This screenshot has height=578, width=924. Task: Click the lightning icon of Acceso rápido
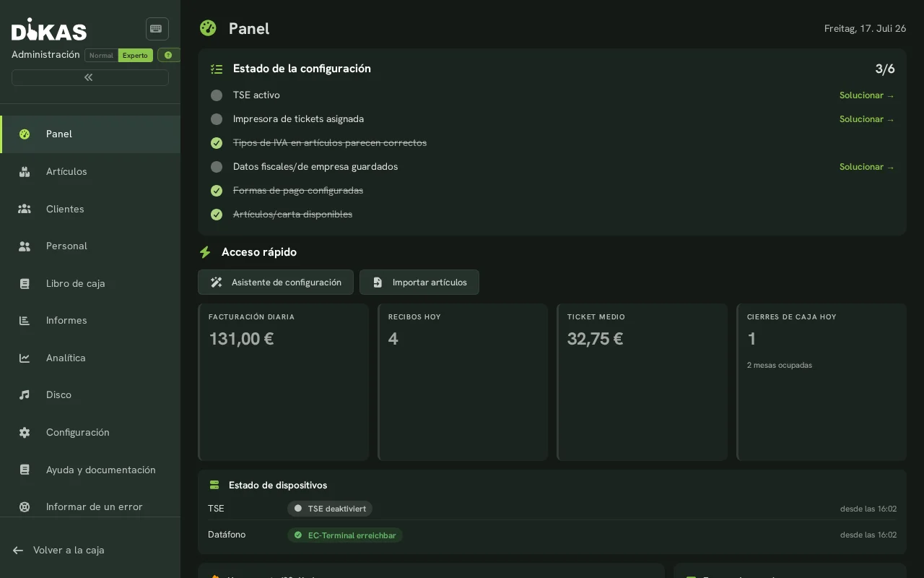click(205, 252)
